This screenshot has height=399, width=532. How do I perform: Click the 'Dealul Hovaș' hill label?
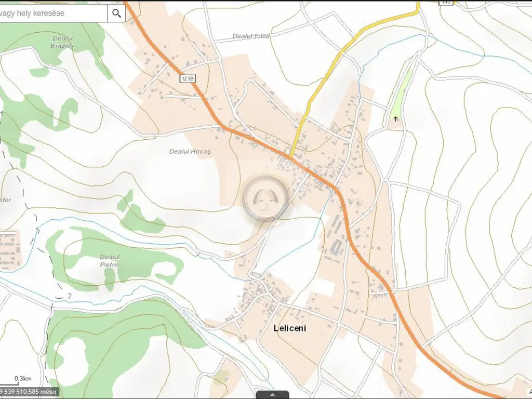click(x=190, y=152)
